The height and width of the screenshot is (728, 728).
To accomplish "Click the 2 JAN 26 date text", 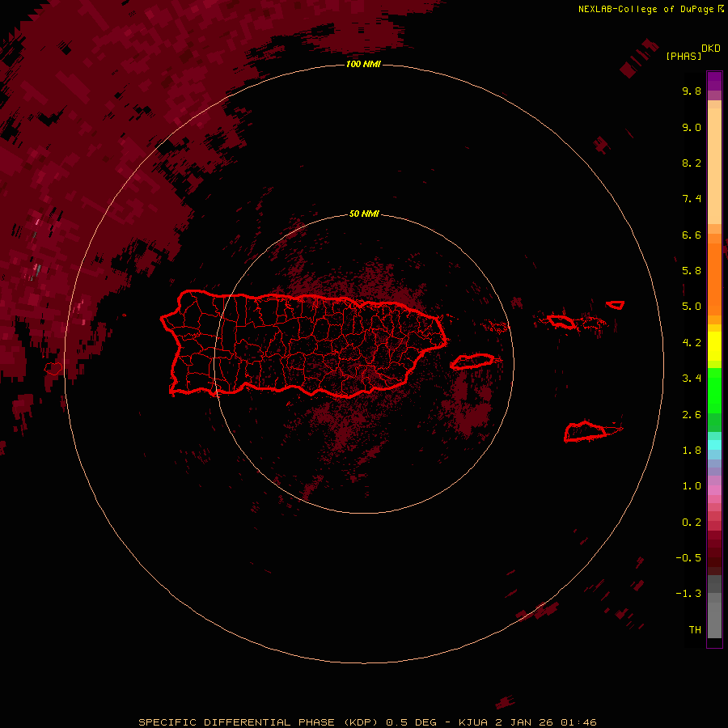I will point(524,722).
